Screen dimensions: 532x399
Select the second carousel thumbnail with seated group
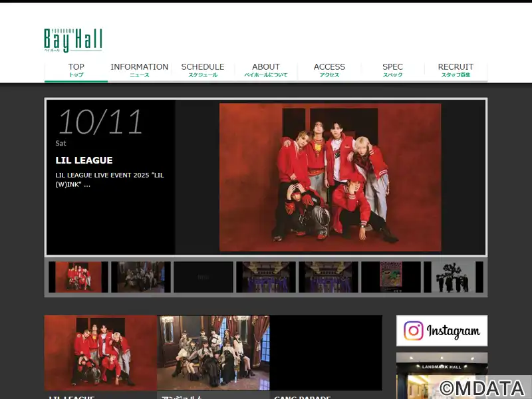pos(141,277)
